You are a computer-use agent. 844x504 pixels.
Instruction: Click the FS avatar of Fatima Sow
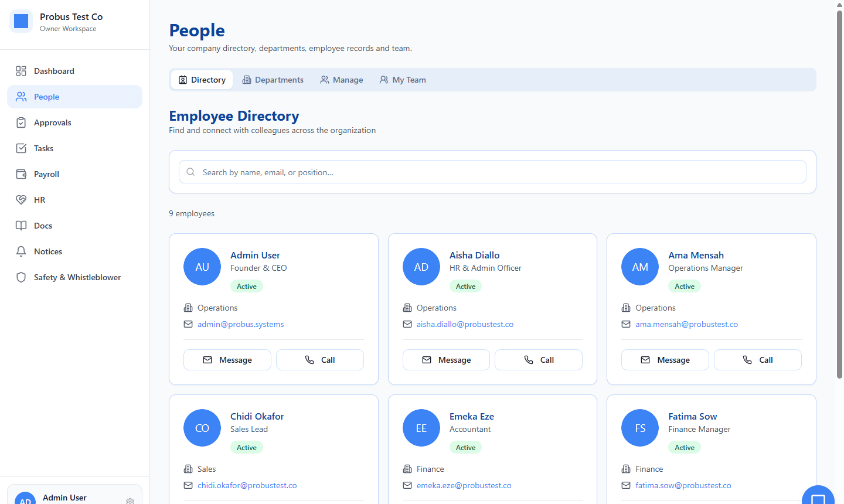(640, 428)
